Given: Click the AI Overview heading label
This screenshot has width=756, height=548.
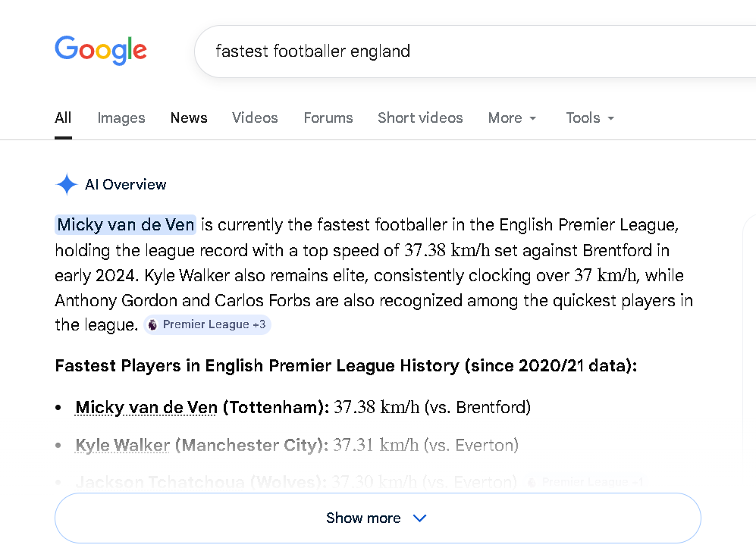Looking at the screenshot, I should 126,184.
